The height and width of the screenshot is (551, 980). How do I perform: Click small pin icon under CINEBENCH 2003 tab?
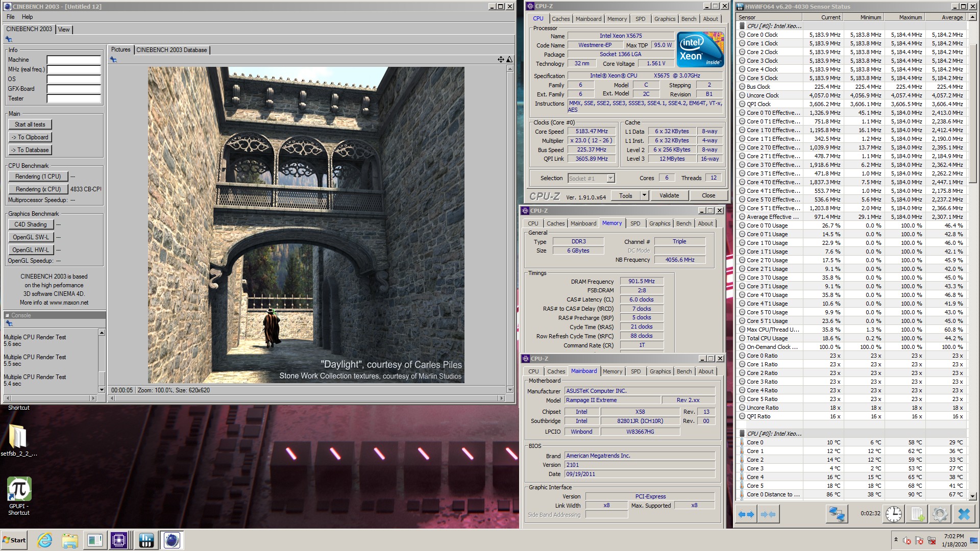click(x=9, y=39)
